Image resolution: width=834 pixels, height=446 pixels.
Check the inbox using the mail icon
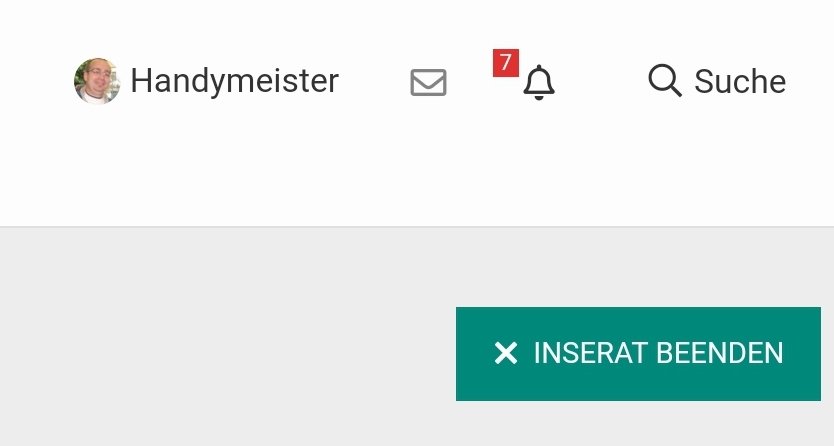click(428, 82)
